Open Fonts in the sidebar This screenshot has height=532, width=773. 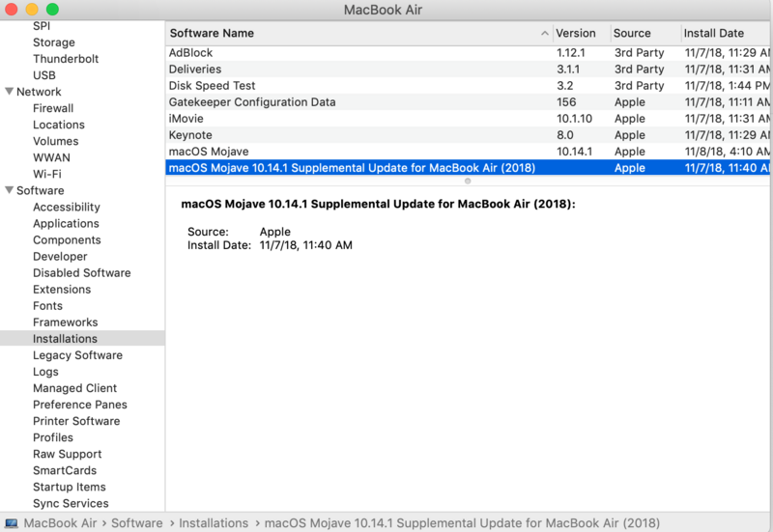[x=47, y=306]
